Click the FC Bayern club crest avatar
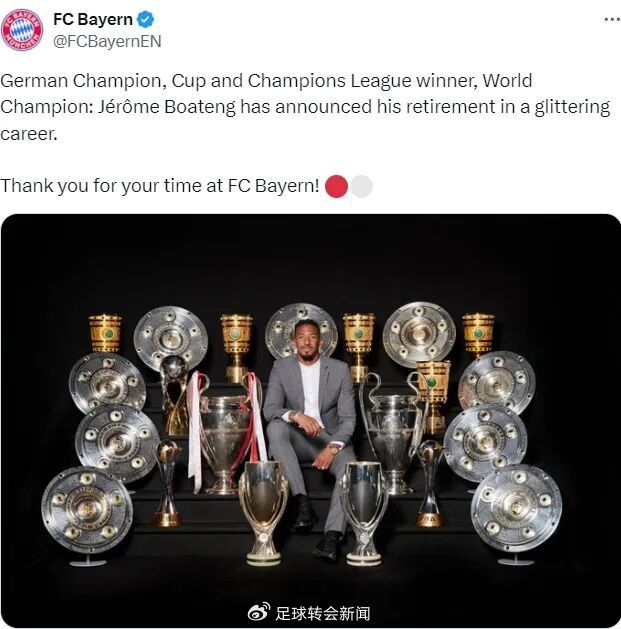The image size is (621, 629). tap(22, 30)
